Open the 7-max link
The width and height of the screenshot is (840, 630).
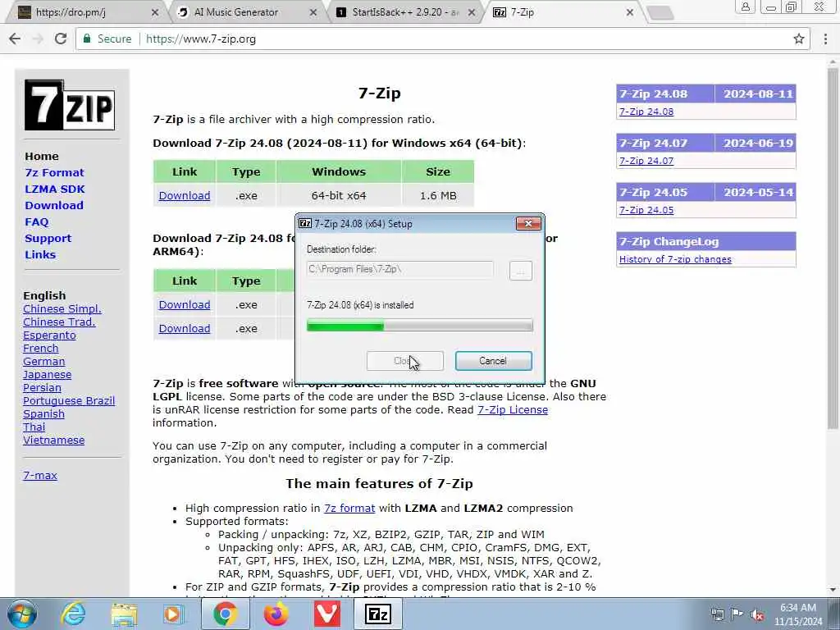point(40,475)
